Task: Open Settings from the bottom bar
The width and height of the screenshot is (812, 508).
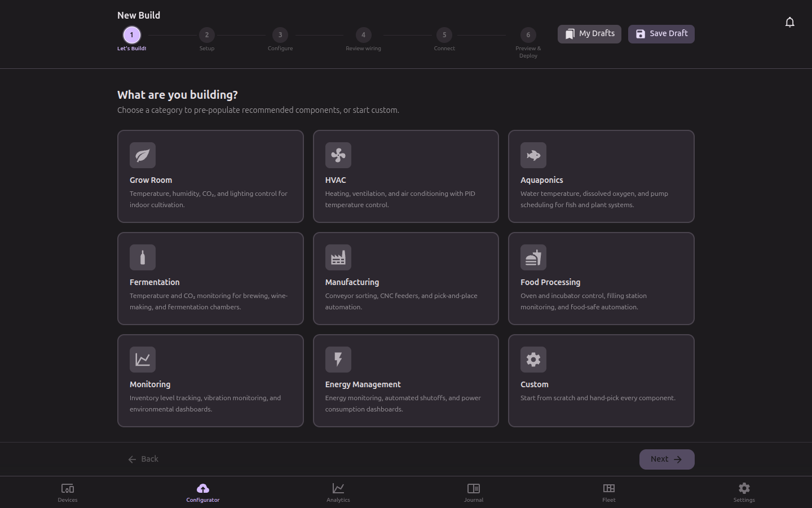Action: [x=744, y=492]
